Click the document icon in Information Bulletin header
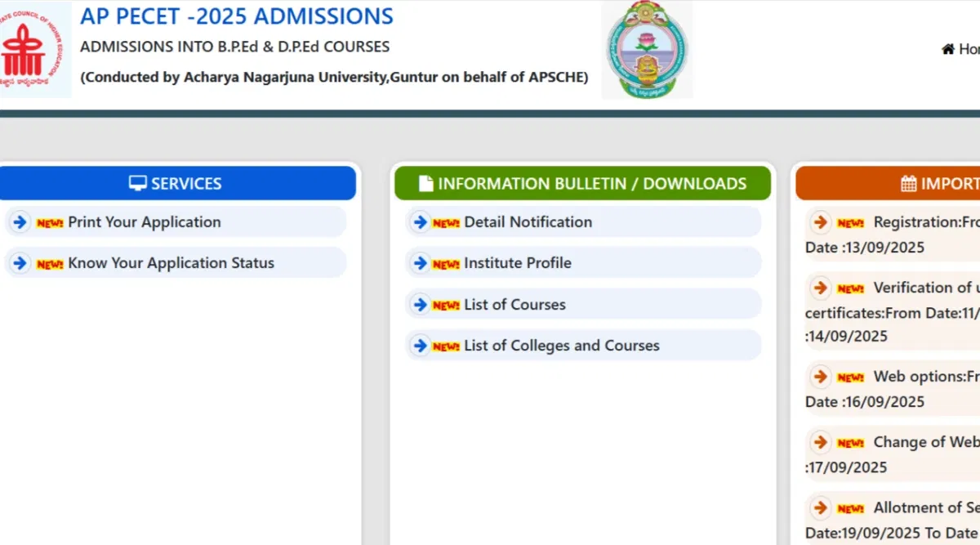980x545 pixels. [x=425, y=184]
